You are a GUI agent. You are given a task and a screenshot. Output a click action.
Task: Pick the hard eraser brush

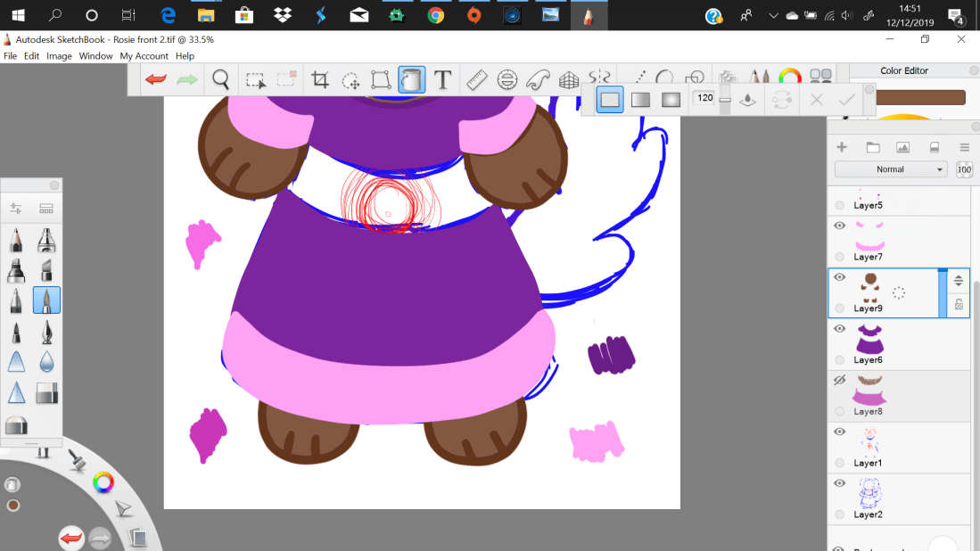pyautogui.click(x=46, y=392)
